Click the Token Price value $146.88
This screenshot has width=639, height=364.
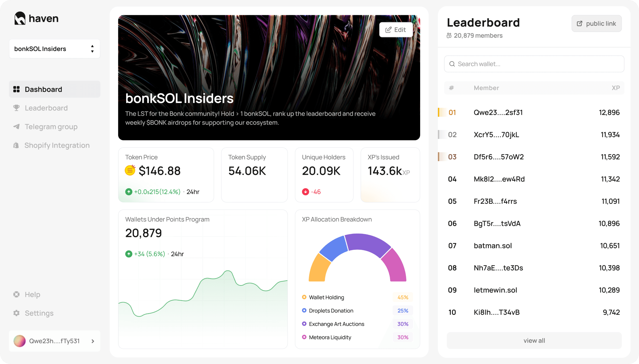[159, 171]
